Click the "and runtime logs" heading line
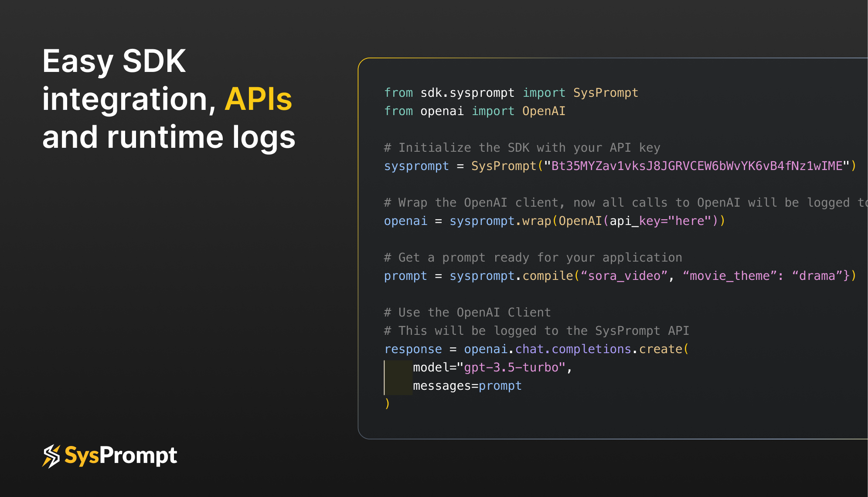 coord(169,137)
